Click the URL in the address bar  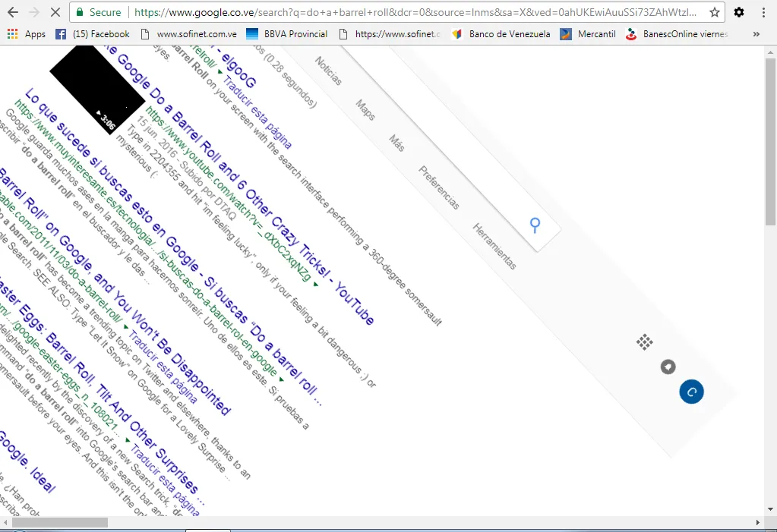pos(415,12)
